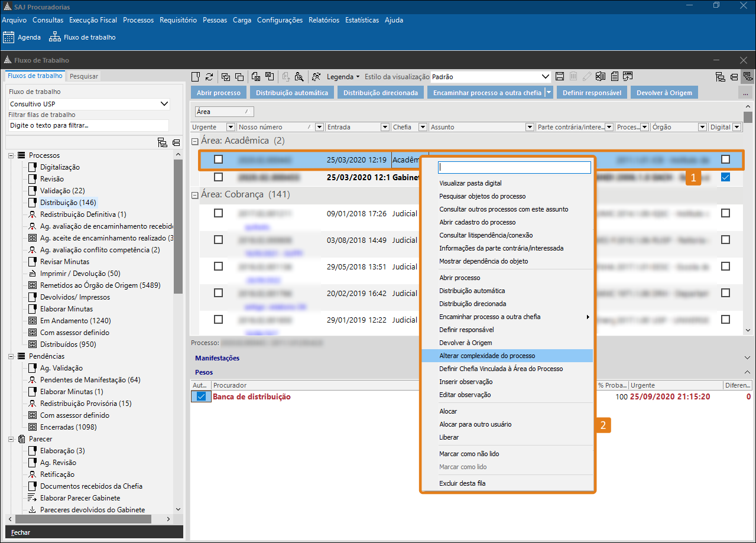Uncheck the Digital checkbox in second row

(x=725, y=177)
